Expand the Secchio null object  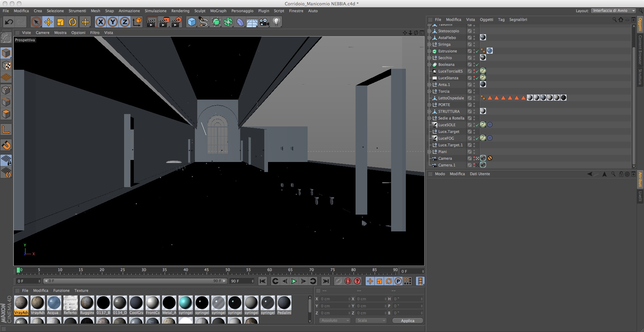click(429, 58)
